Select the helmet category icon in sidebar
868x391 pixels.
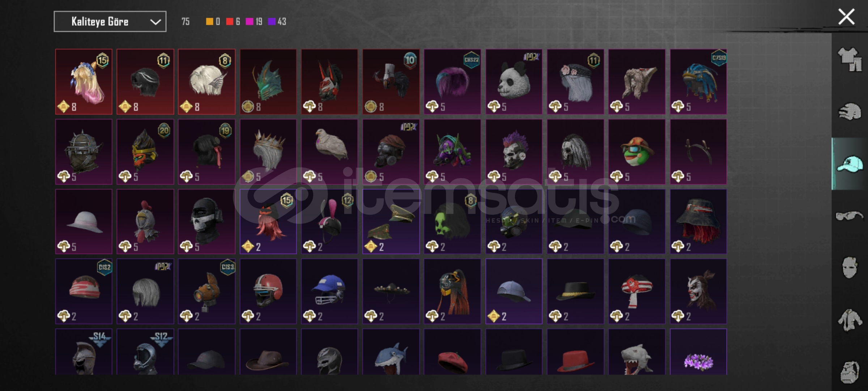point(849,112)
